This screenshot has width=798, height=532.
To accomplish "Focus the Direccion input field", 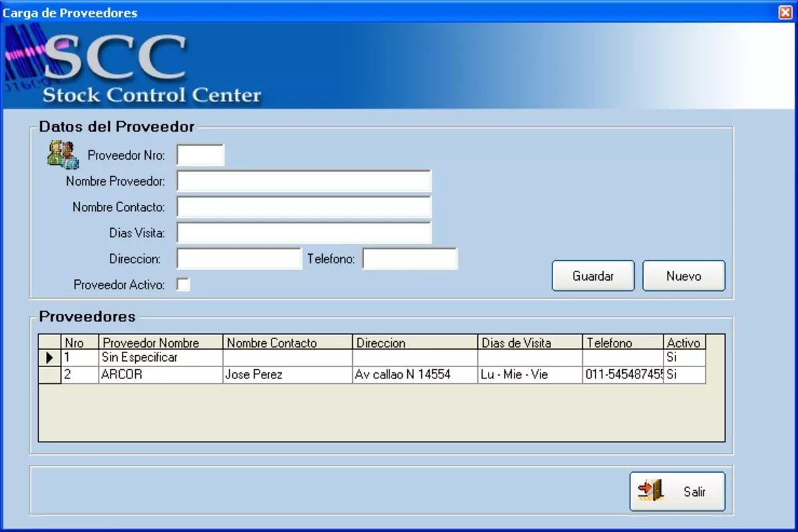I will point(239,259).
